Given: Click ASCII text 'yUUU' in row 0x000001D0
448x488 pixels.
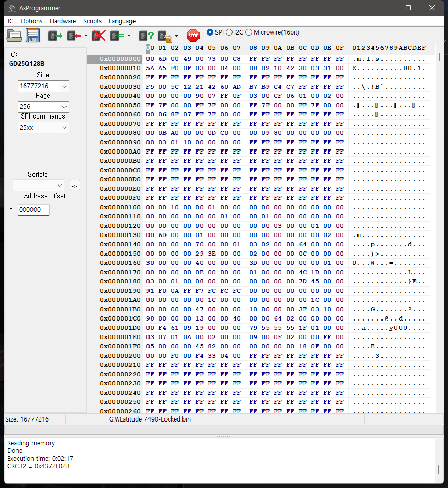Looking at the screenshot, I should [398, 328].
